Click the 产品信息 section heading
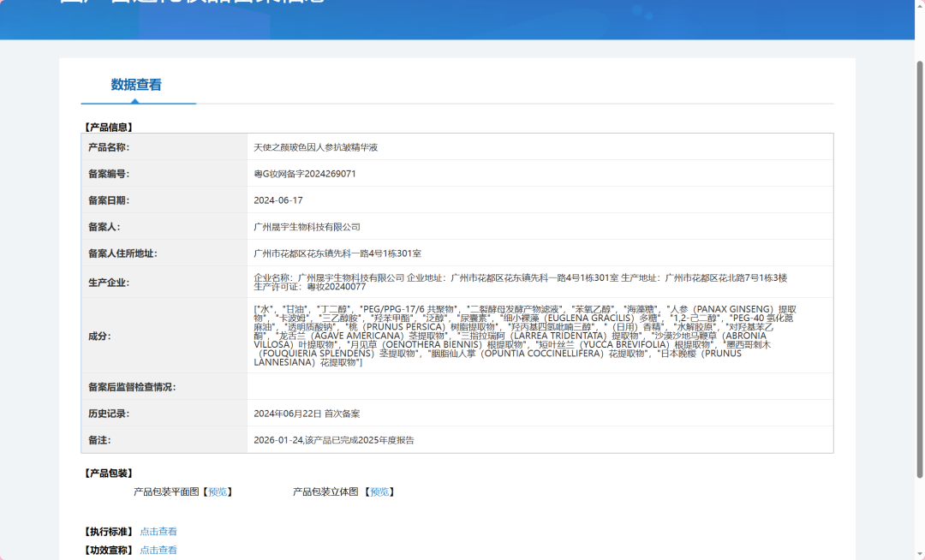Screen dimensions: 925x560 108,127
